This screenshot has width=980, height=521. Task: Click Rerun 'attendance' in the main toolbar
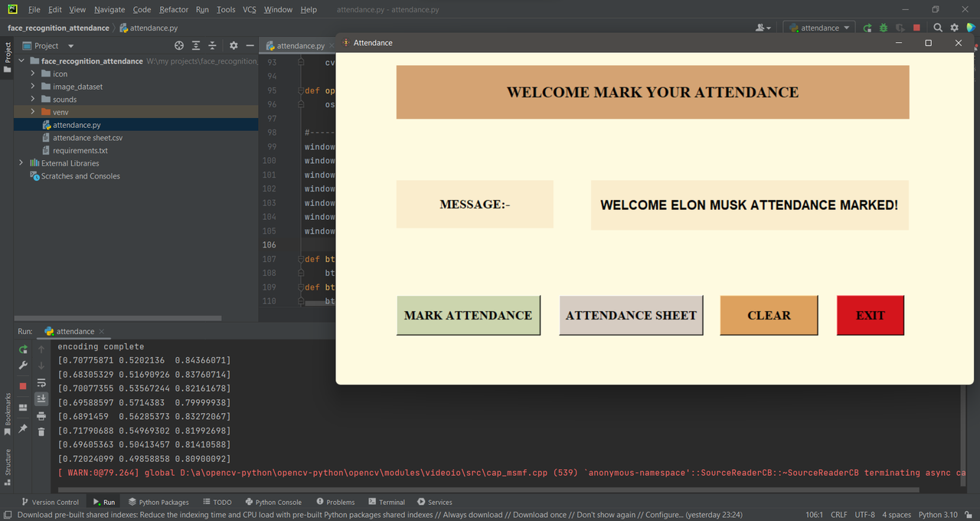[867, 28]
